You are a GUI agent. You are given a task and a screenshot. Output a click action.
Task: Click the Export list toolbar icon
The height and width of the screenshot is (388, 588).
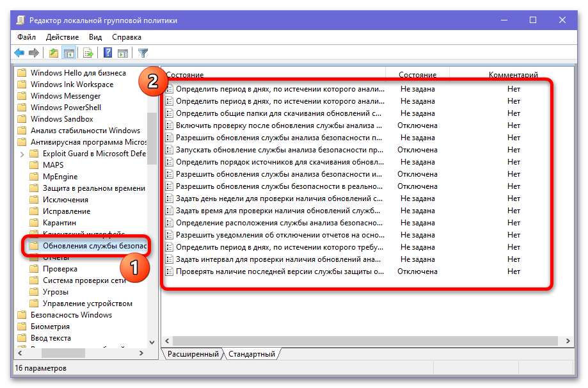[x=88, y=53]
